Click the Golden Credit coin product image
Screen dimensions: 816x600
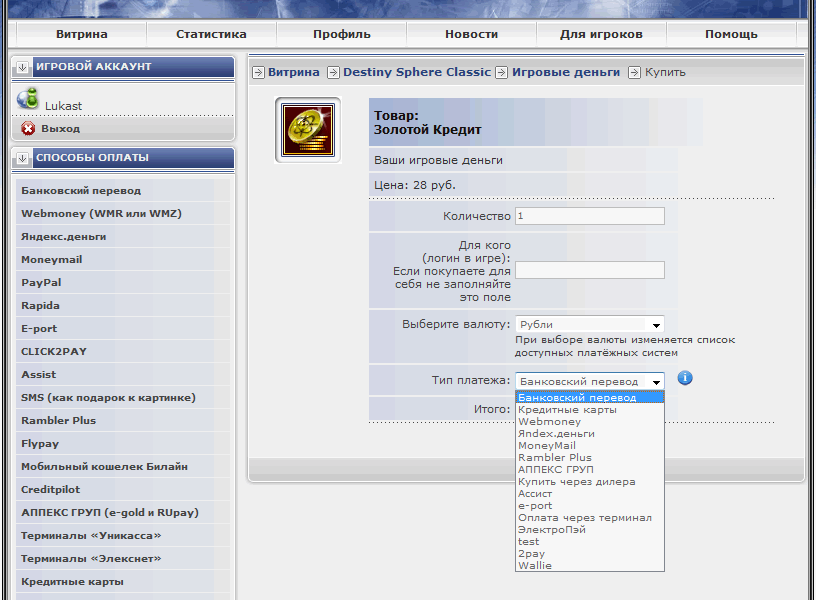(307, 130)
